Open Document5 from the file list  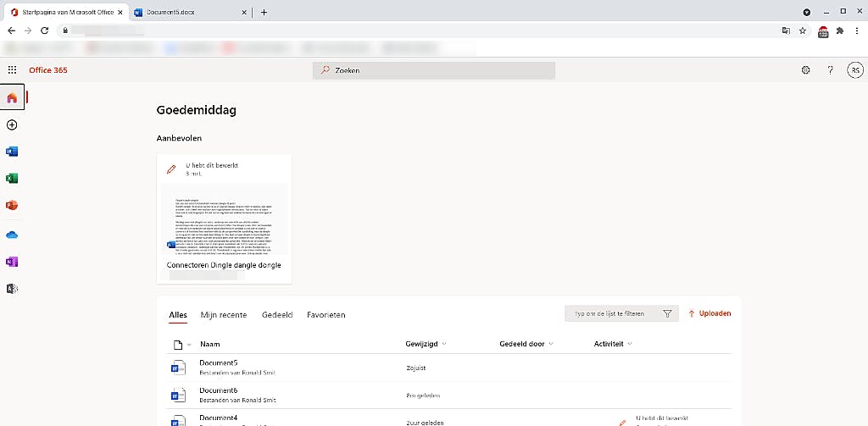(x=219, y=363)
